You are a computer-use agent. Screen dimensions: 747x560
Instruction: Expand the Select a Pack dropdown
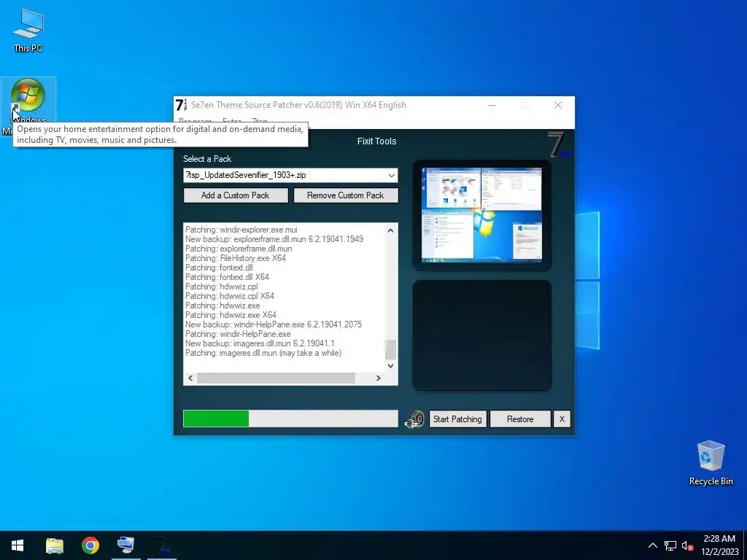pyautogui.click(x=391, y=175)
